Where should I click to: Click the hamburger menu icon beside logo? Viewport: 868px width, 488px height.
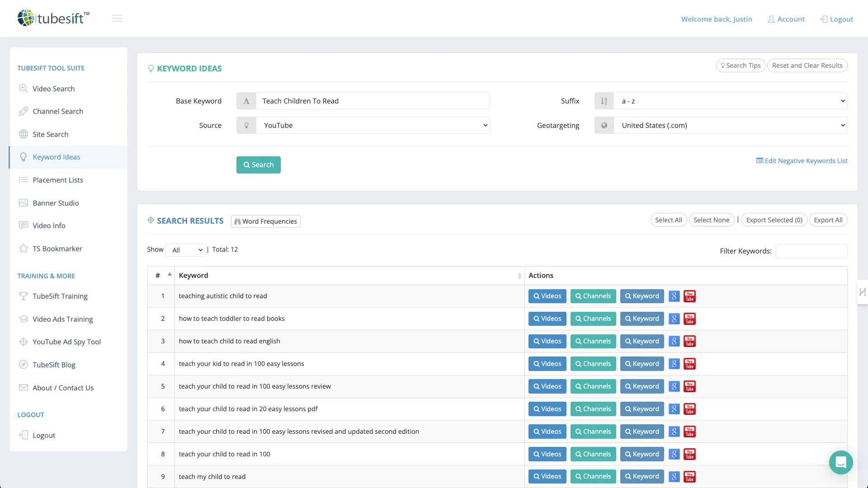(x=117, y=19)
